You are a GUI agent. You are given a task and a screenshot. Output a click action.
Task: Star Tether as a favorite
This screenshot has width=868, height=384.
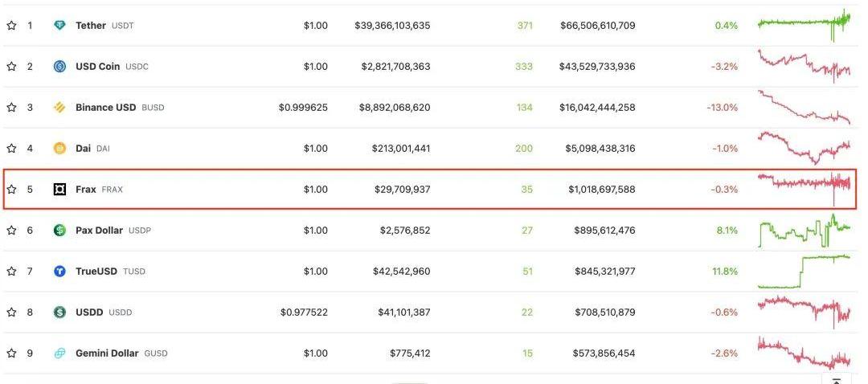[x=11, y=26]
